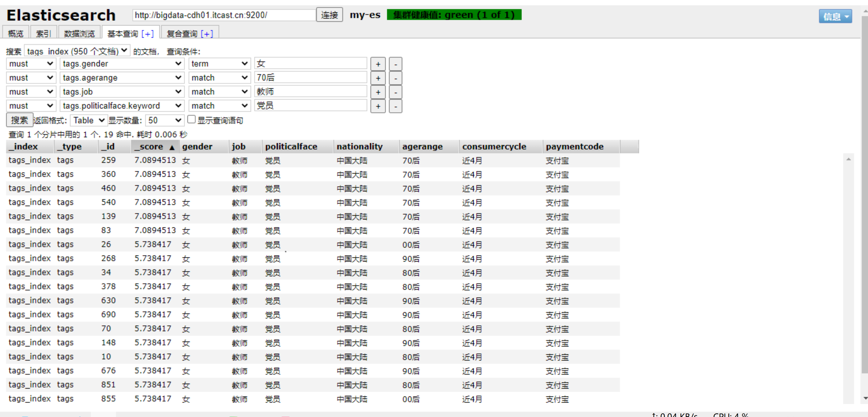Open the Table return format dropdown
This screenshot has width=868, height=417.
click(x=89, y=120)
